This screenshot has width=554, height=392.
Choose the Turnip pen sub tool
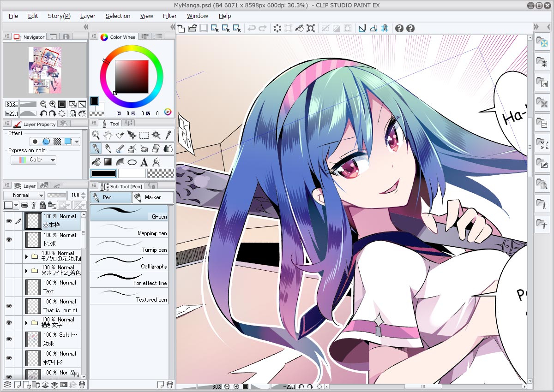coord(129,245)
